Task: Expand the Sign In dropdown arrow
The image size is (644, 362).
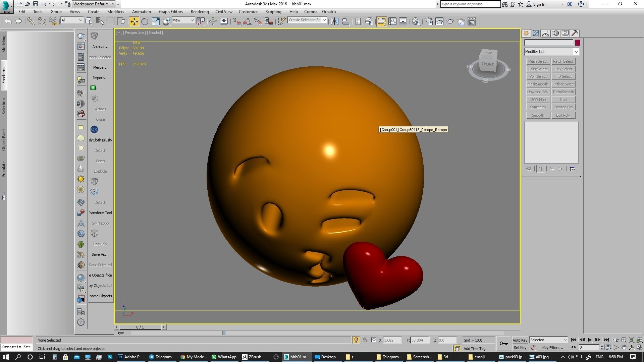Action: click(562, 4)
